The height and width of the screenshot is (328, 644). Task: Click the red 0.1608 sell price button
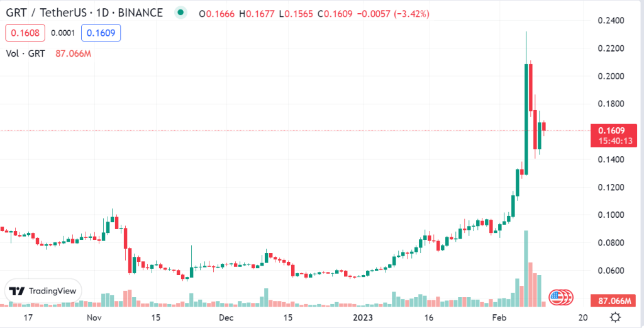pyautogui.click(x=22, y=33)
